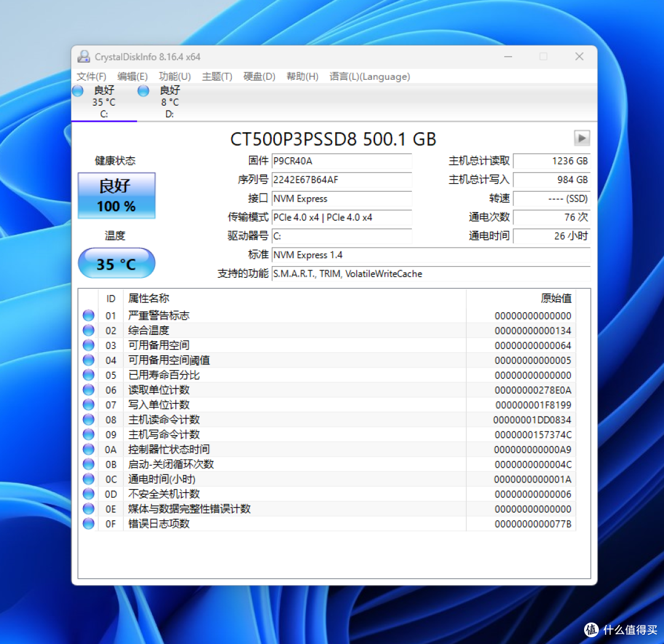Click the 固件 firmware value field

coord(342,161)
